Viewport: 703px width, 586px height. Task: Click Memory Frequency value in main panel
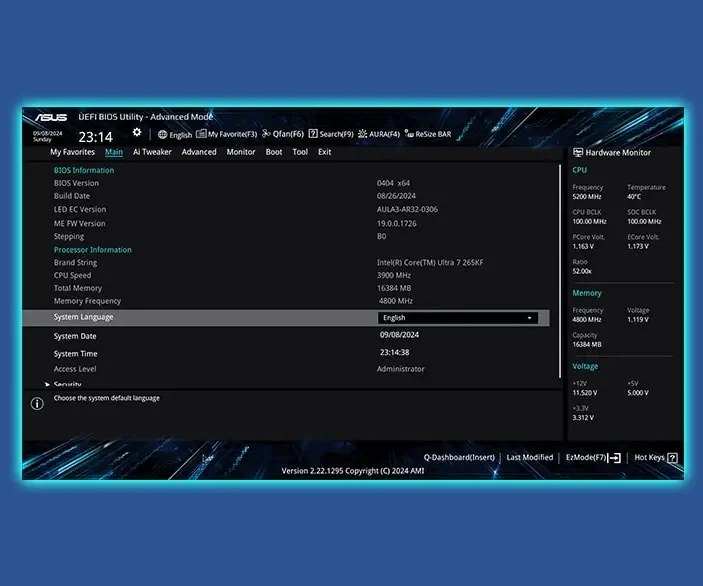(x=396, y=301)
